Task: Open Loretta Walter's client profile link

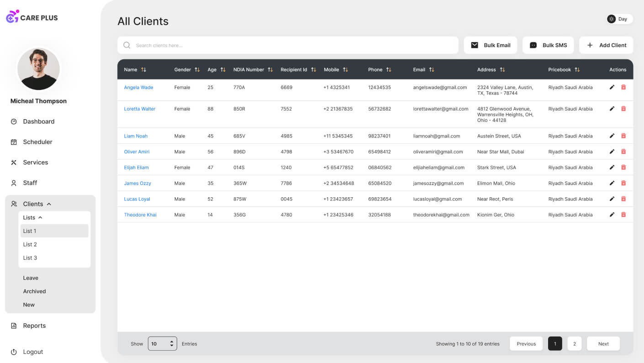Action: [x=140, y=109]
